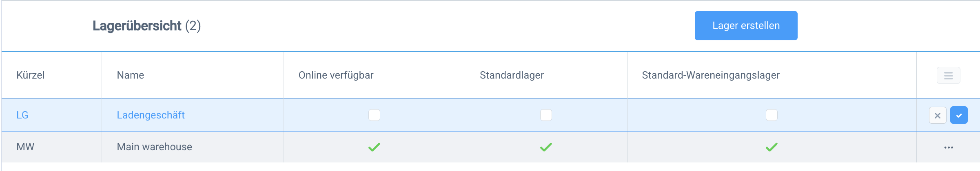This screenshot has width=980, height=171.
Task: Select the Online verfügbar column header
Action: point(336,75)
